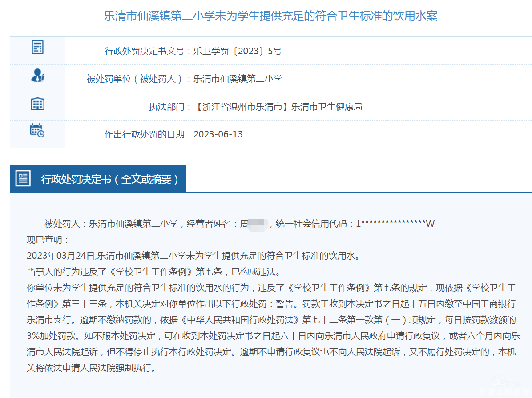Click the person icon beside 被处罚单位
532x398 pixels.
(38, 75)
